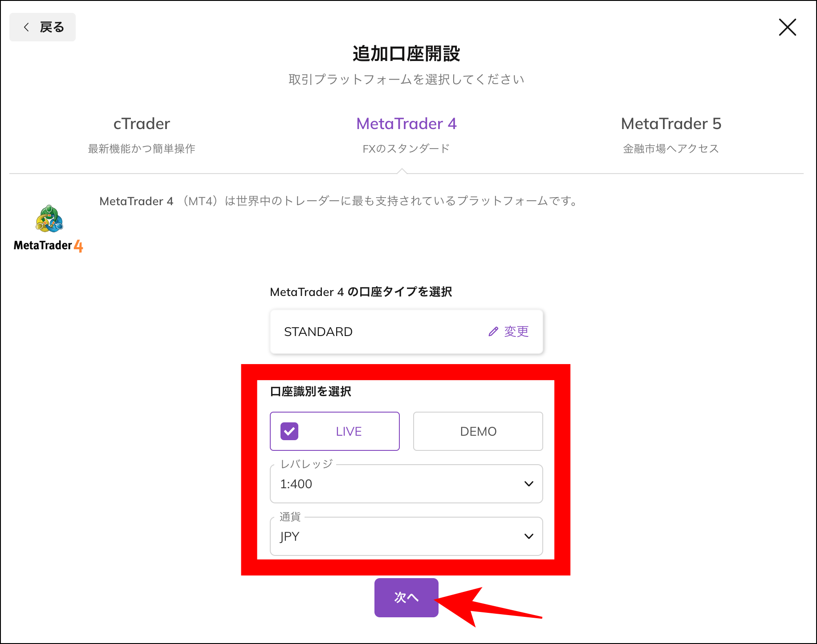The width and height of the screenshot is (817, 644).
Task: Click the 口座識別を選択 label
Action: pyautogui.click(x=310, y=392)
